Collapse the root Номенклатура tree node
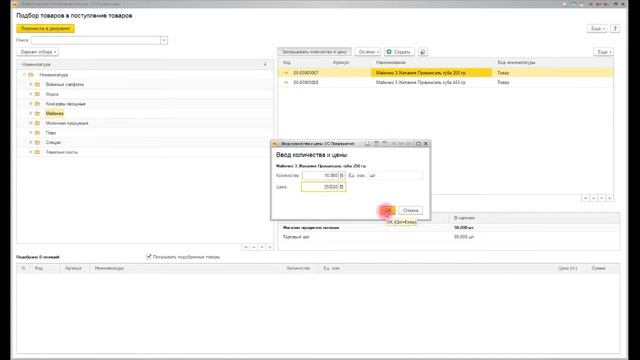Screen dimensions: 640x360 [24, 75]
